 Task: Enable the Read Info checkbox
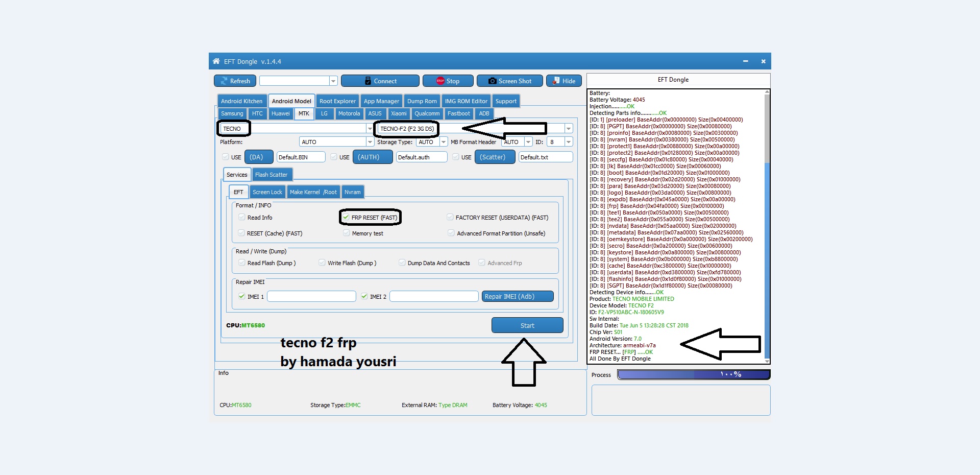[242, 217]
